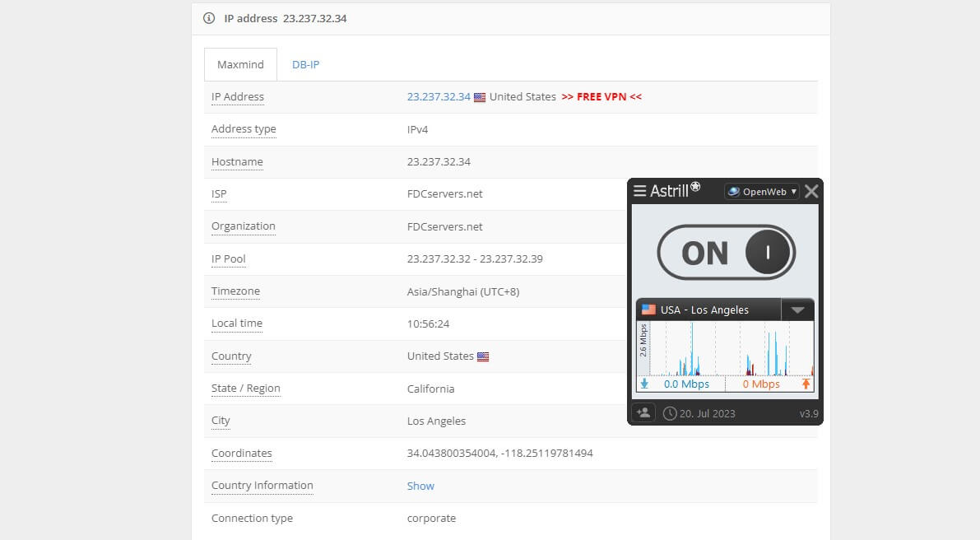Open the 23.237.32.34 IP address link
Image resolution: width=980 pixels, height=540 pixels.
438,97
